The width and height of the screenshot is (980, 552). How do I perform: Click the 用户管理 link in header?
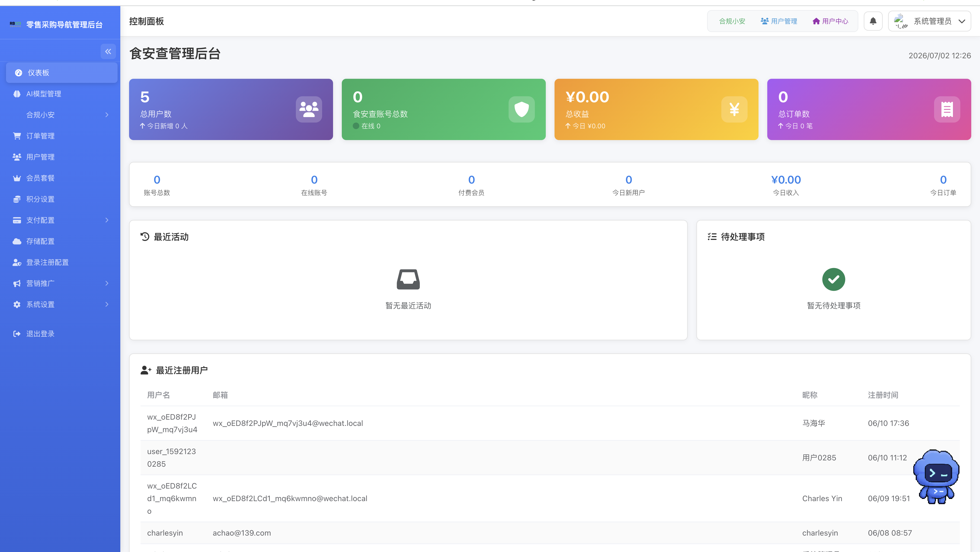(x=779, y=21)
